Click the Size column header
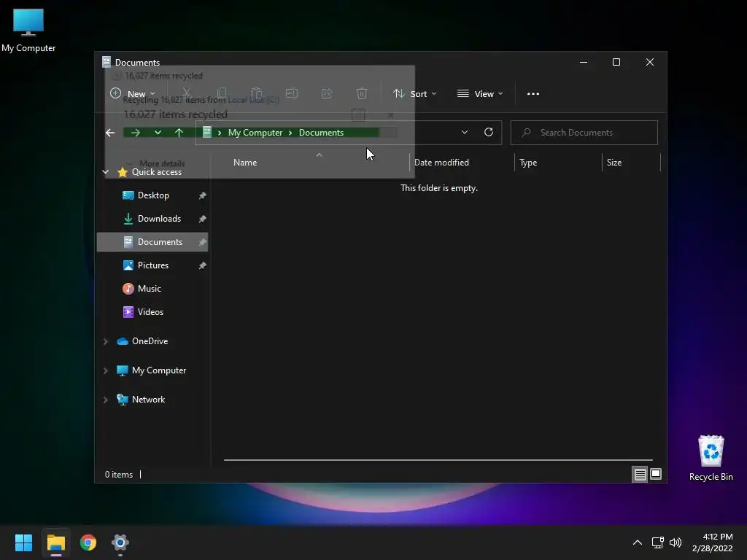The width and height of the screenshot is (747, 560). coord(614,163)
